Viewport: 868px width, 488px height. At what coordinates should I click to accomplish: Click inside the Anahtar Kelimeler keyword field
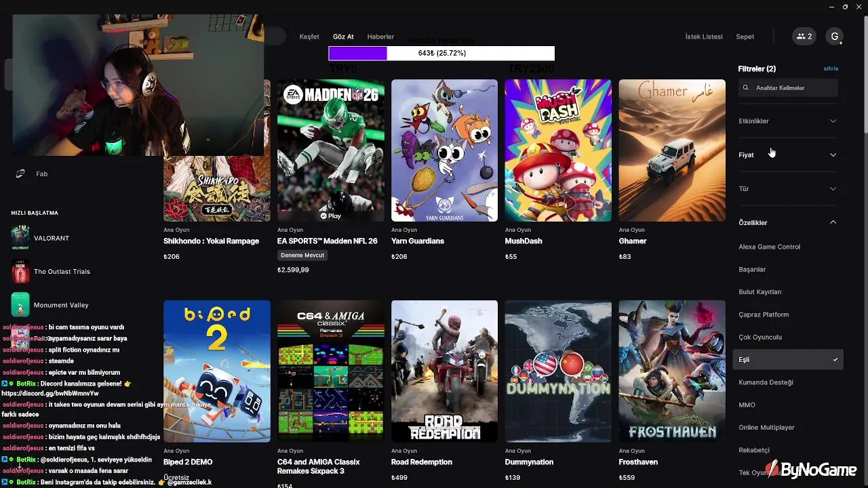pyautogui.click(x=788, y=88)
